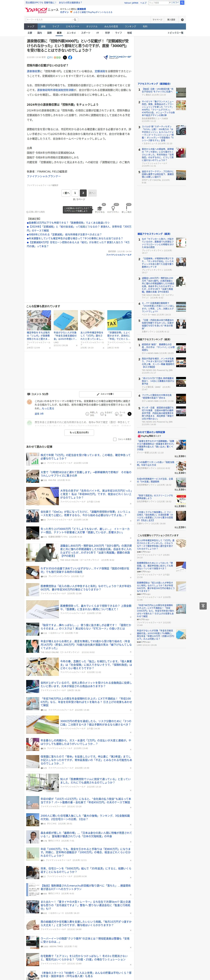Share article on X icon
Image resolution: width=210 pixels, height=980 pixels.
[x=65, y=57]
